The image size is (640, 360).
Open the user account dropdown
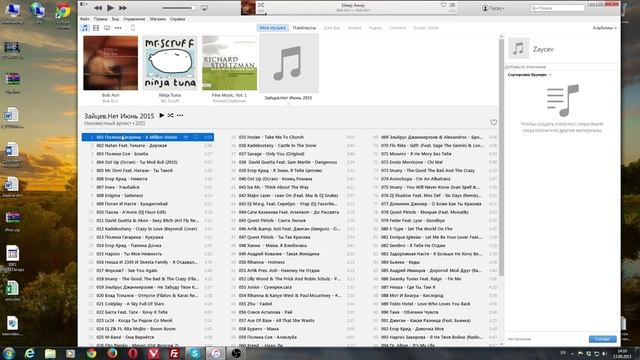coord(493,8)
